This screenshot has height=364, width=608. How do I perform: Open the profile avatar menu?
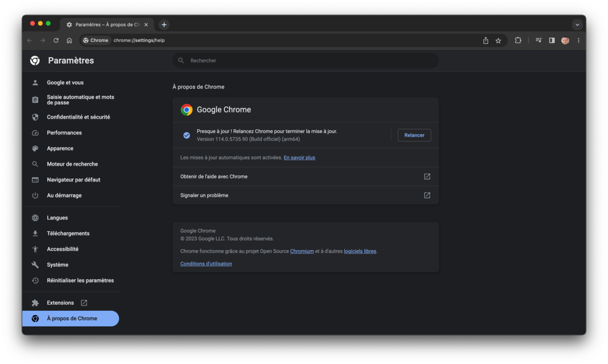click(x=565, y=40)
